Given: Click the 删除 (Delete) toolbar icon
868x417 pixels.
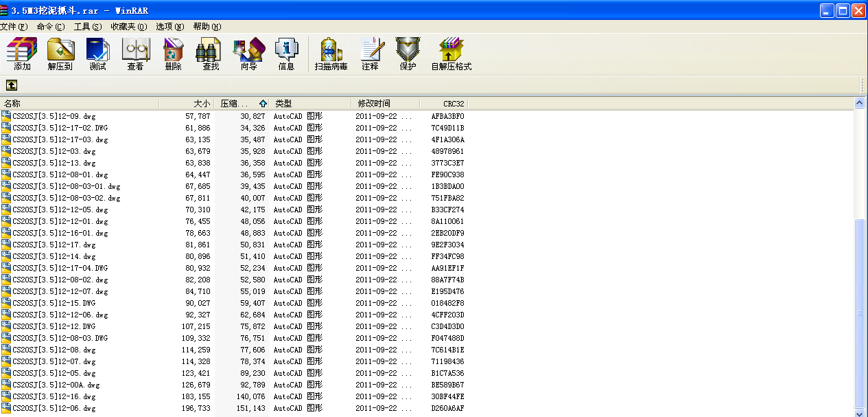Looking at the screenshot, I should pos(173,54).
